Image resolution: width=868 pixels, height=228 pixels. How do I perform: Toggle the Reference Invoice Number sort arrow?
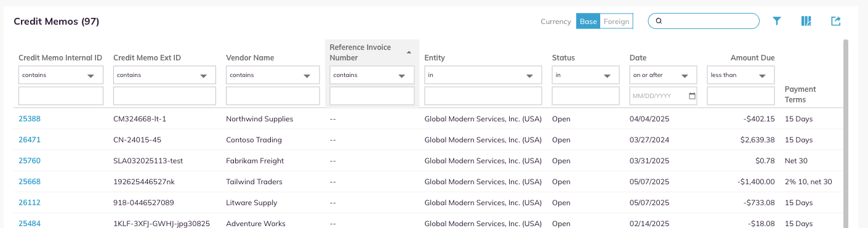click(x=409, y=52)
